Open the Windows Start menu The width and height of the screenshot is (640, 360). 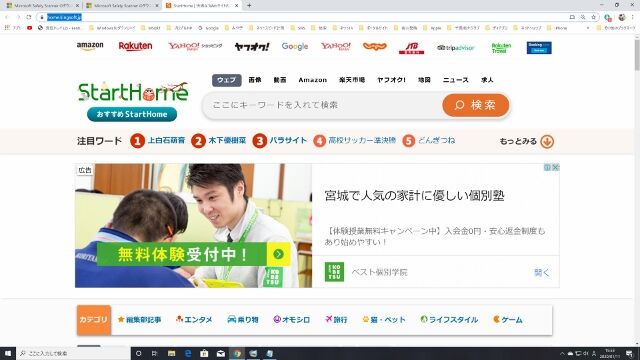pyautogui.click(x=8, y=353)
